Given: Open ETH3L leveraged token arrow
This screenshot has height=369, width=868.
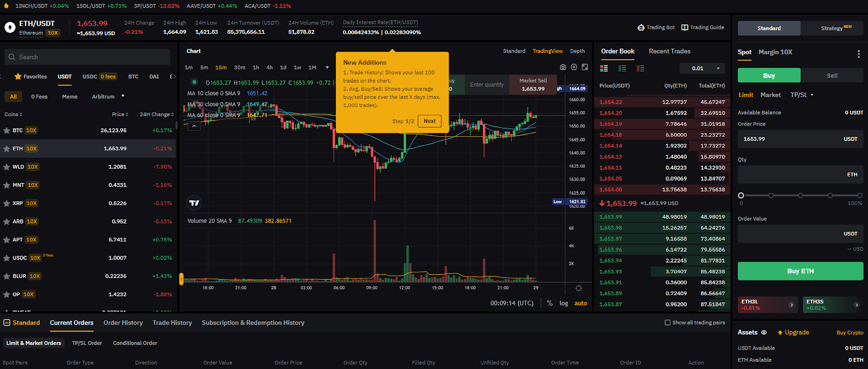Looking at the screenshot, I should tap(792, 305).
